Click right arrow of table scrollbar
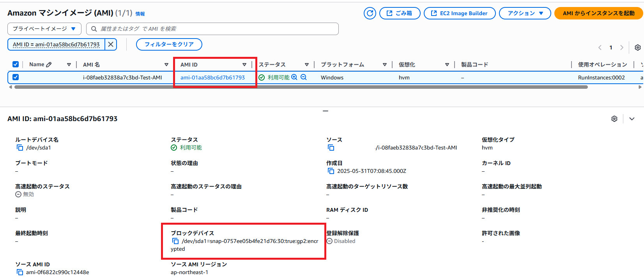 640,87
